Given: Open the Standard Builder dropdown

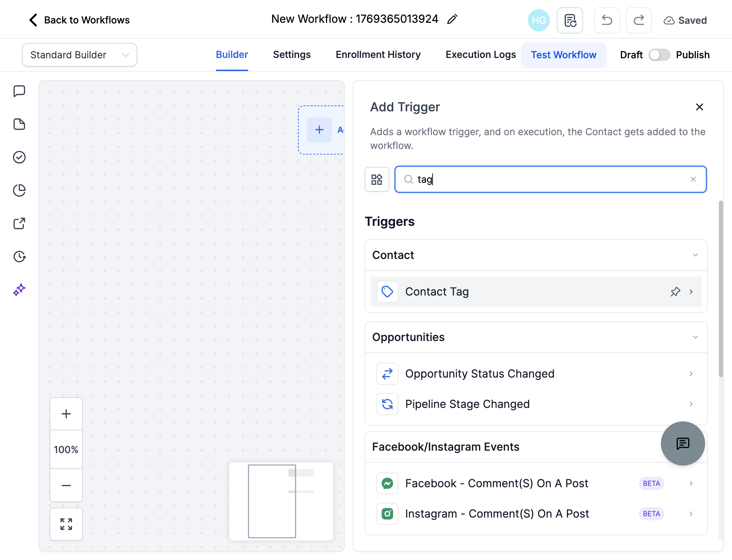Looking at the screenshot, I should (80, 55).
